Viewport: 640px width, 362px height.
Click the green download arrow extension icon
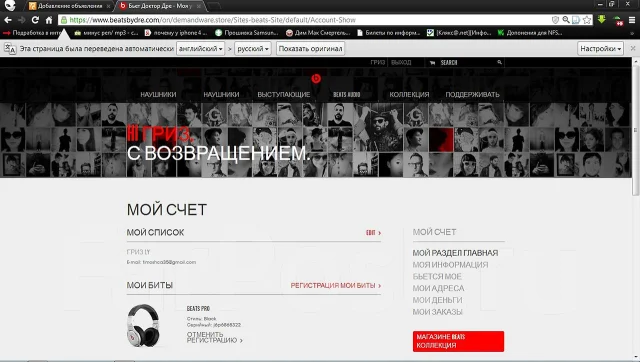[x=602, y=19]
